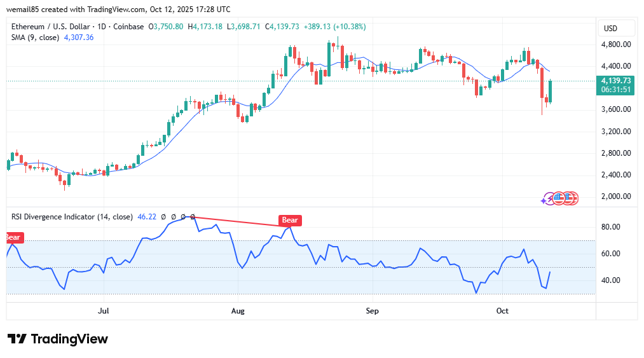Click the US flag event icon
This screenshot has height=358, width=644.
click(x=558, y=198)
